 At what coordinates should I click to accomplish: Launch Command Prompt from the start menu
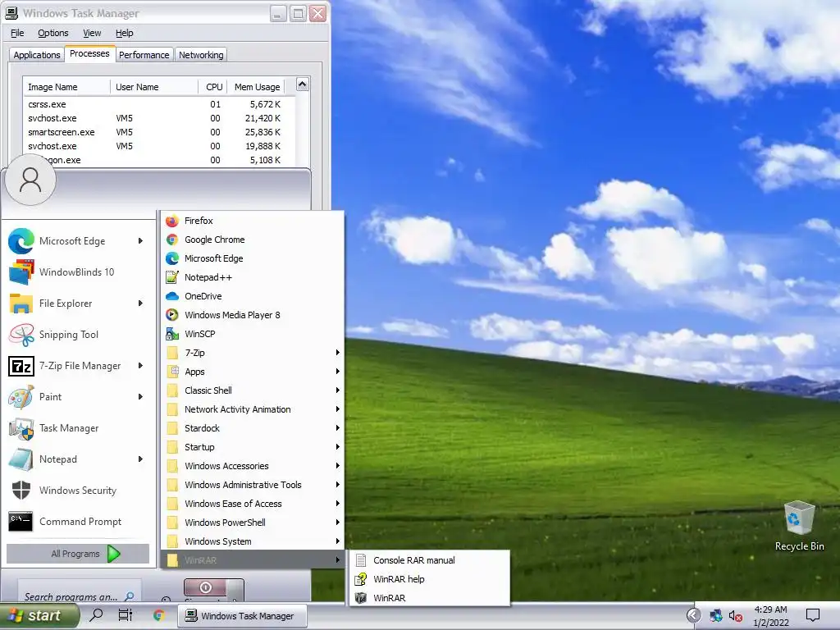tap(77, 521)
